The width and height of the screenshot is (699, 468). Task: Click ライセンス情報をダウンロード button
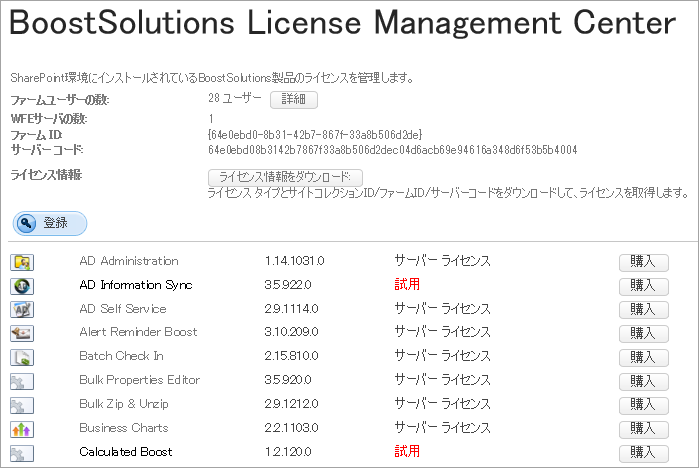285,177
